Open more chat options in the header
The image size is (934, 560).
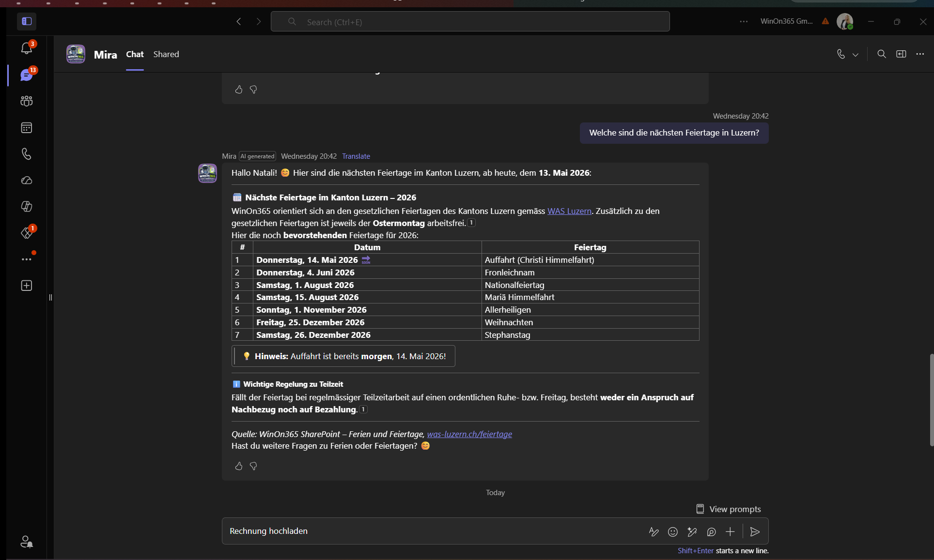pos(920,54)
